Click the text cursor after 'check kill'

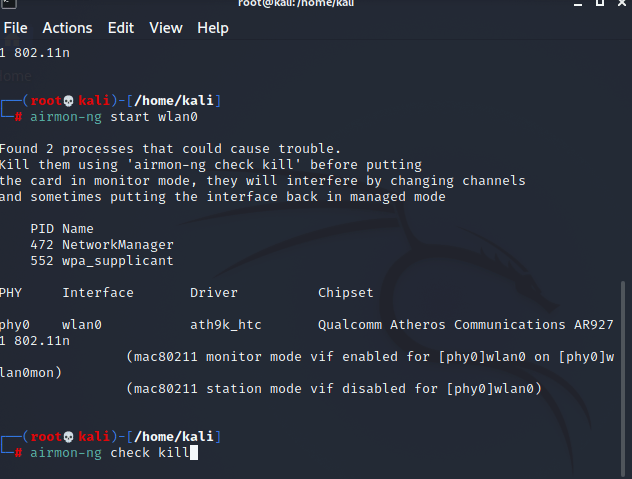tap(194, 453)
